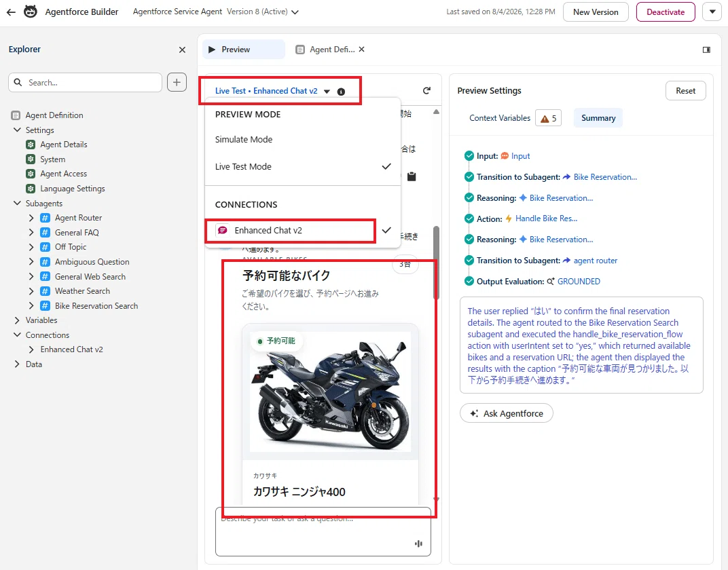
Task: Click the info icon next to Live Test
Action: click(341, 92)
